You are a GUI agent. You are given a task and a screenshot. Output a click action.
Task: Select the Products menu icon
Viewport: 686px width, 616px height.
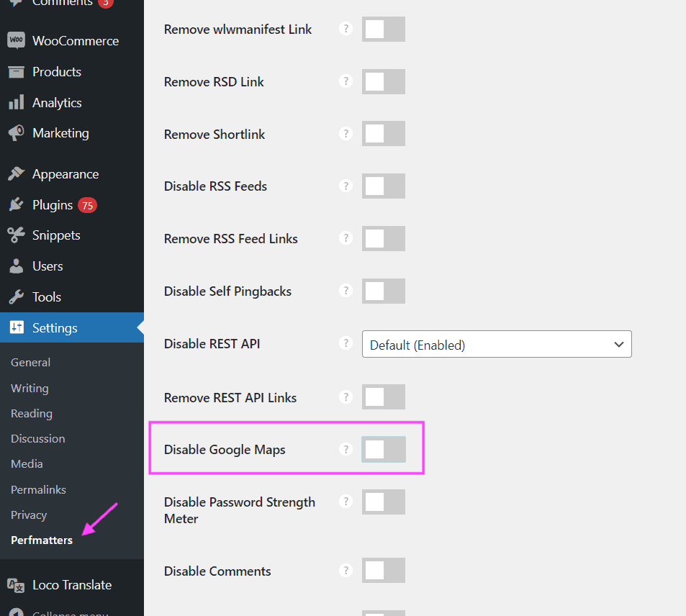(x=16, y=71)
